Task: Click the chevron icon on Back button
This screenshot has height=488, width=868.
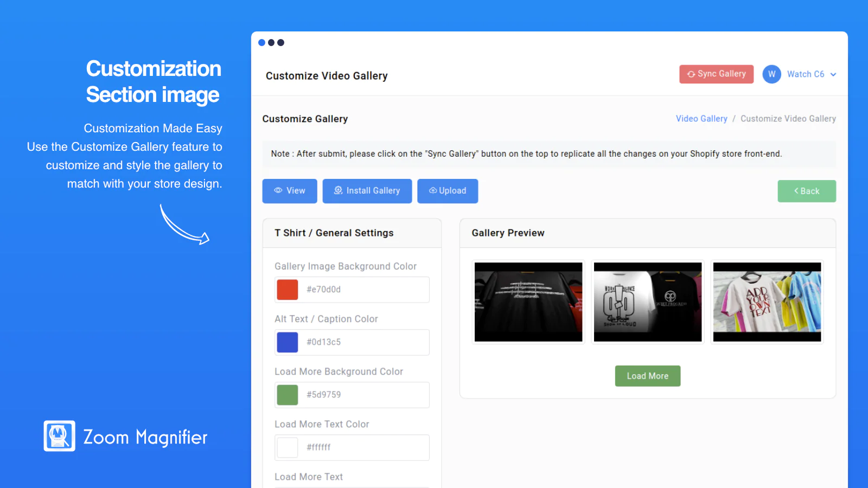Action: coord(796,191)
